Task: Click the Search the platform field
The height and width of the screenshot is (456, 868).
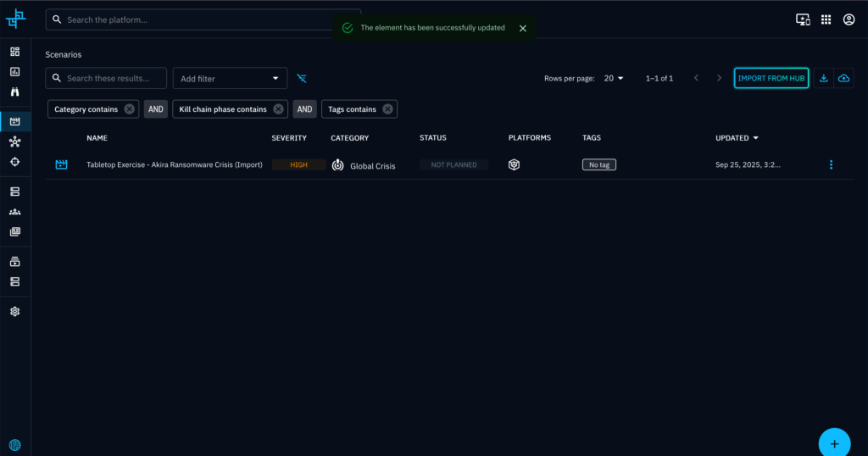Action: coord(203,19)
